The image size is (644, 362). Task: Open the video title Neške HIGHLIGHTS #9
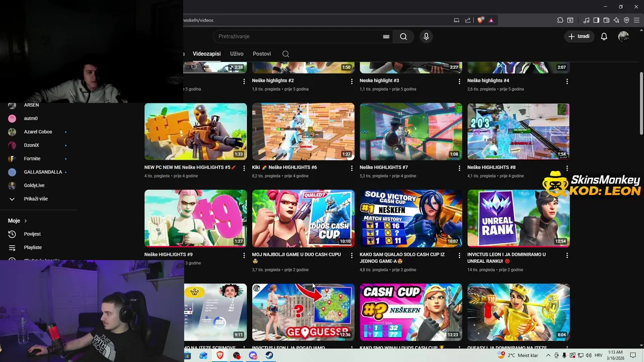(x=169, y=255)
